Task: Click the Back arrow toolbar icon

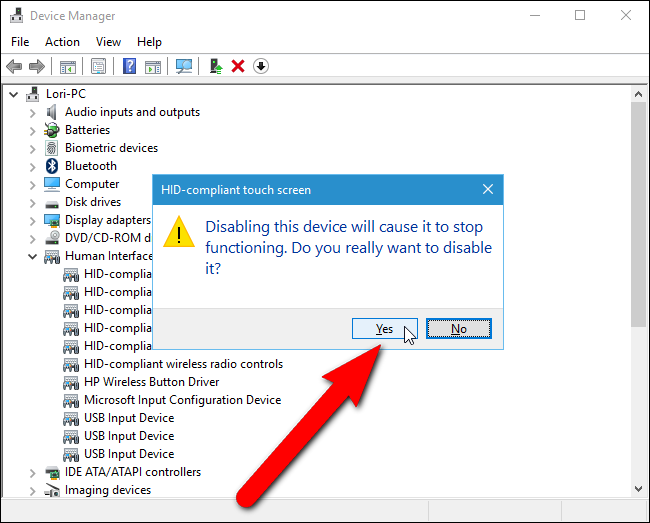Action: 15,66
